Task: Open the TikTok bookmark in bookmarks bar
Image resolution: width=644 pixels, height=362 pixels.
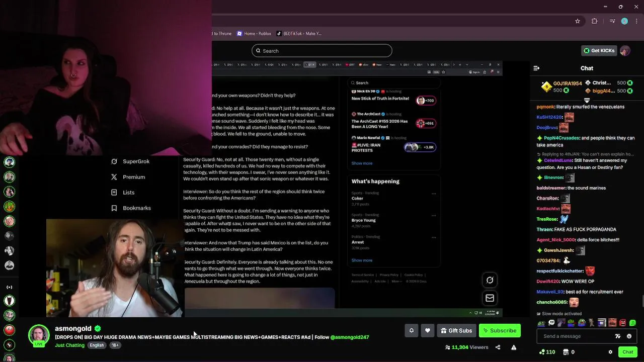Action: (299, 34)
